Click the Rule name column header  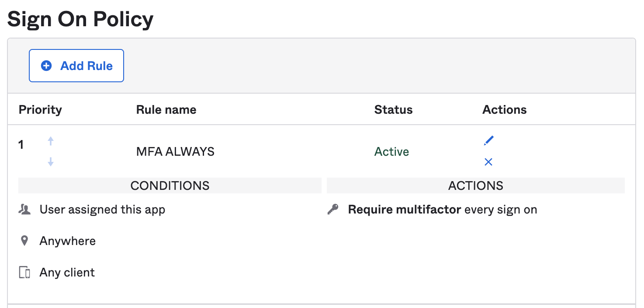tap(166, 109)
